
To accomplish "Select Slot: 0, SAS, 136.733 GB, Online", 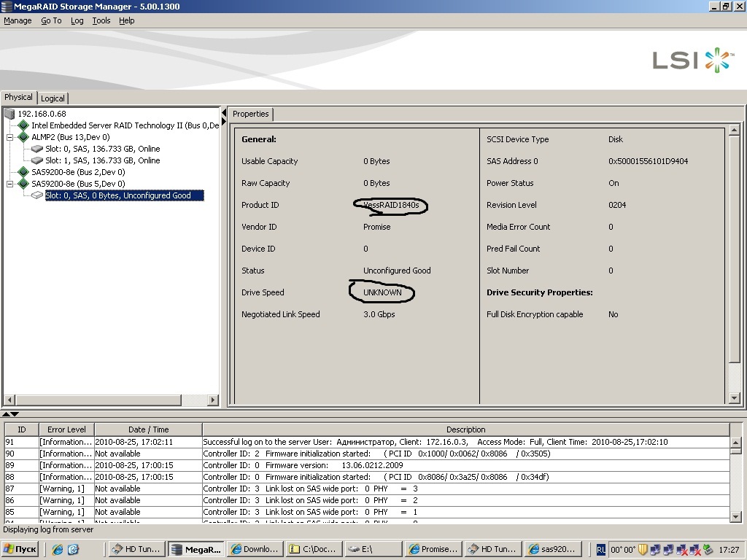I will (102, 149).
